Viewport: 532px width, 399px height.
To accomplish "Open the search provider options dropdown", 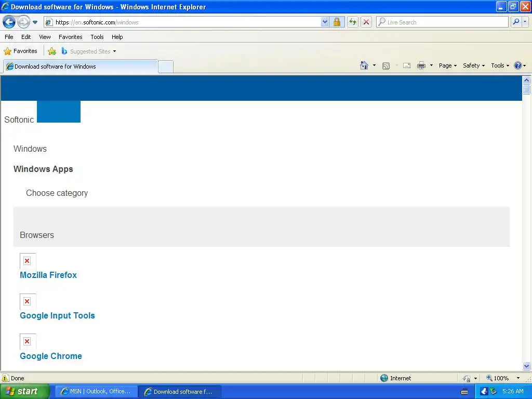I will pyautogui.click(x=525, y=22).
